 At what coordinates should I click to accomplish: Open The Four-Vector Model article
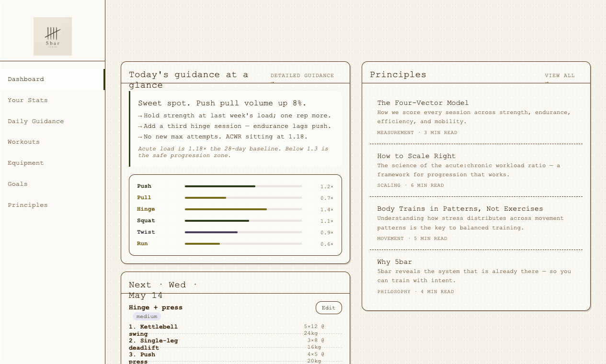476,117
